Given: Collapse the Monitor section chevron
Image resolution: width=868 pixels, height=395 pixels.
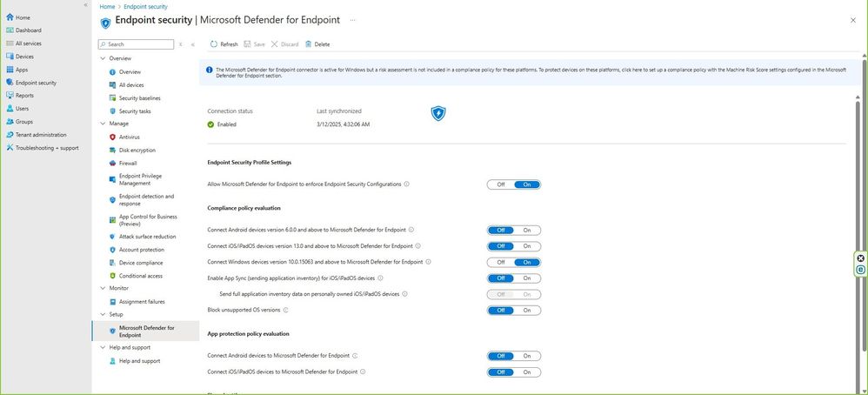Looking at the screenshot, I should 103,288.
